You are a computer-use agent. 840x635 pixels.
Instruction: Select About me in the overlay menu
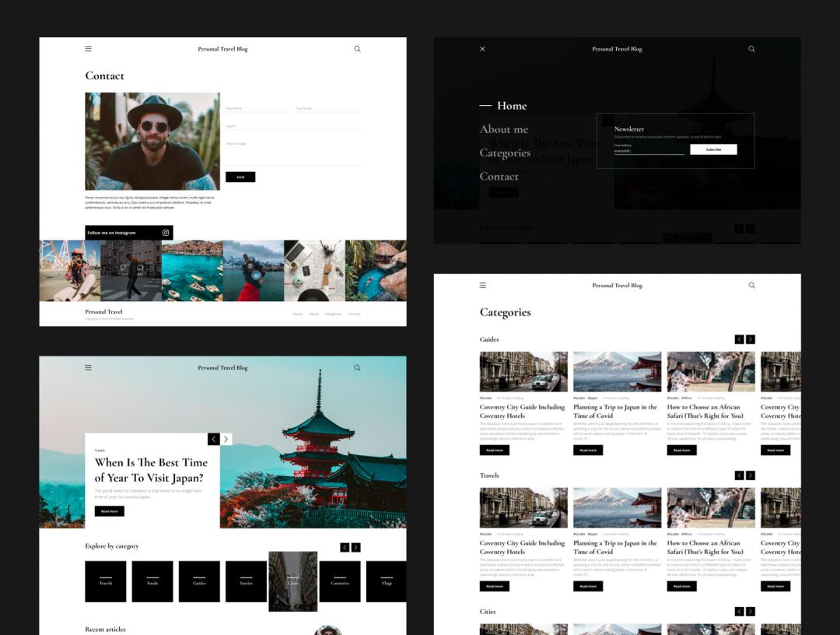pos(504,130)
